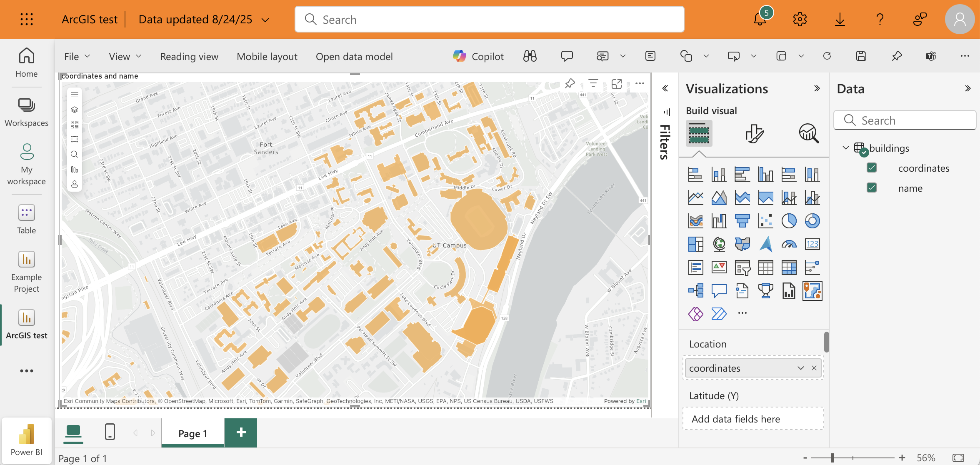Open the app launcher grid
Screen dimensions: 980x465
(27, 19)
